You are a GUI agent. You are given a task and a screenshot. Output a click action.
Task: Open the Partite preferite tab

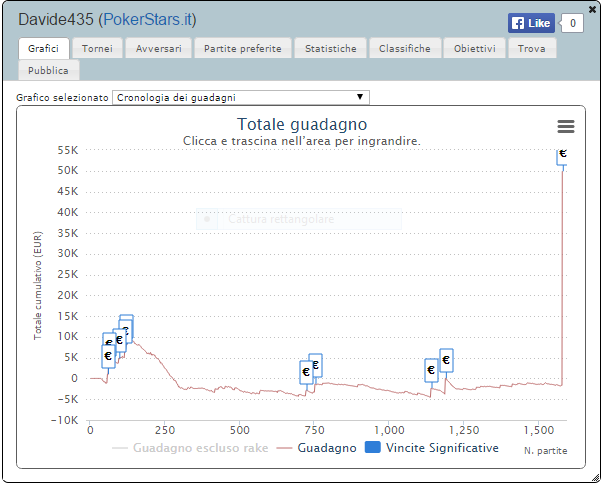pos(243,48)
